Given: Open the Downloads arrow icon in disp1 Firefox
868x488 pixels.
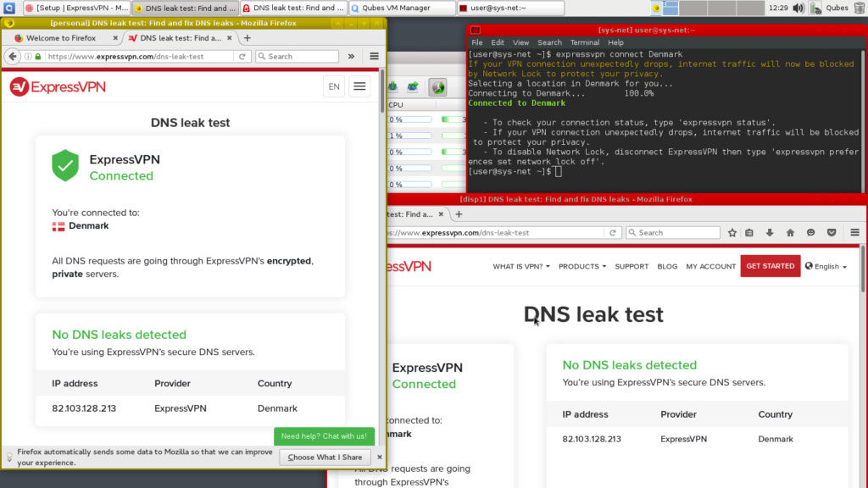Looking at the screenshot, I should [770, 233].
